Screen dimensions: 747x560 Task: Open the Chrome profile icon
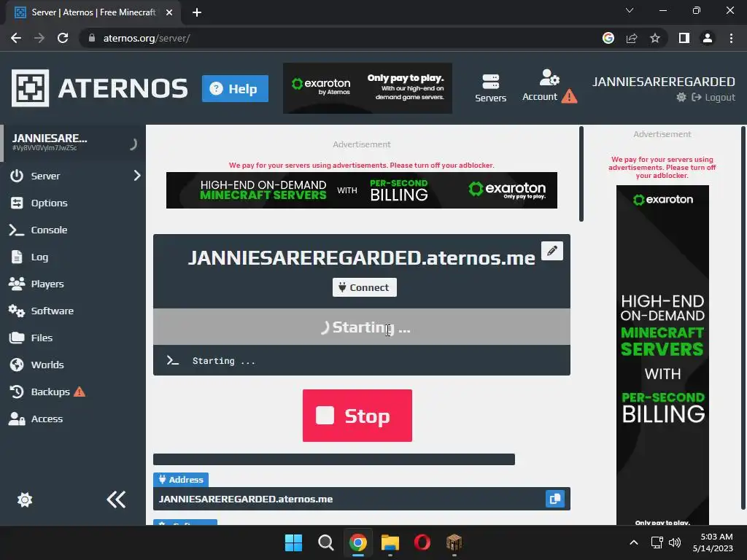[708, 38]
